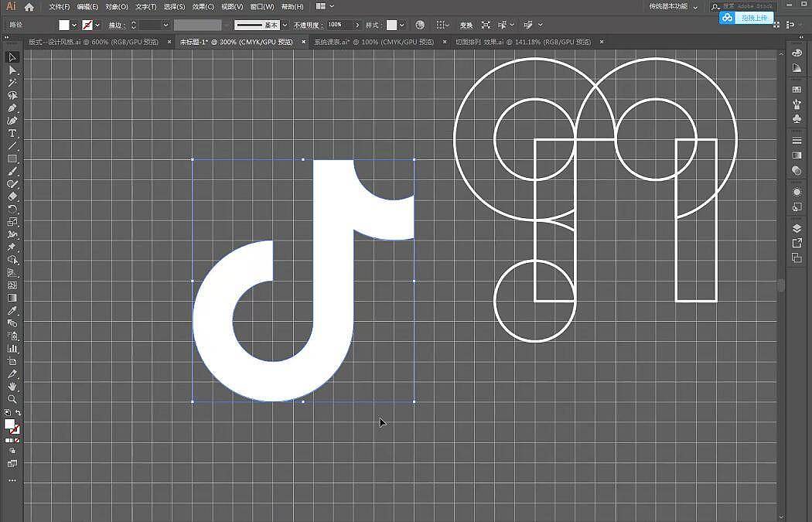Screen dimensions: 812x522
Task: Select the Mesh tool
Action: point(12,285)
